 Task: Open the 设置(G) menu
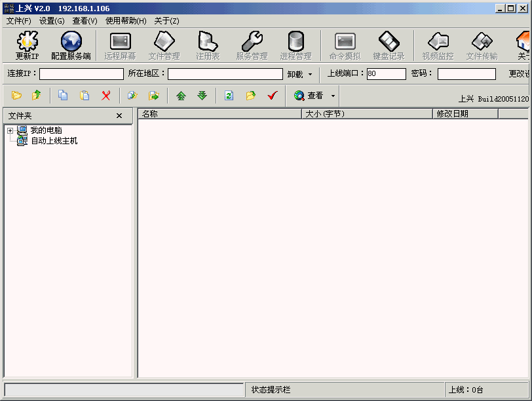(x=52, y=21)
